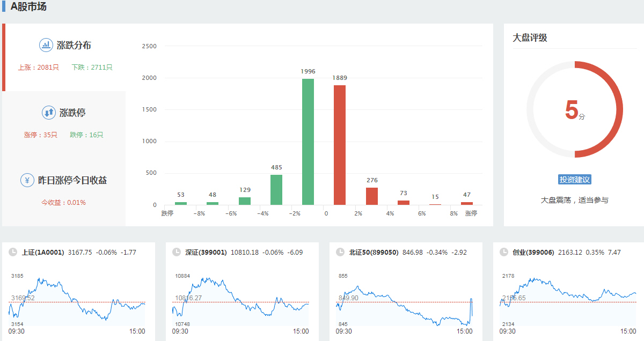Image resolution: width=644 pixels, height=341 pixels.
Task: Click the clock icon next to 北证50(899050)
Action: (340, 252)
